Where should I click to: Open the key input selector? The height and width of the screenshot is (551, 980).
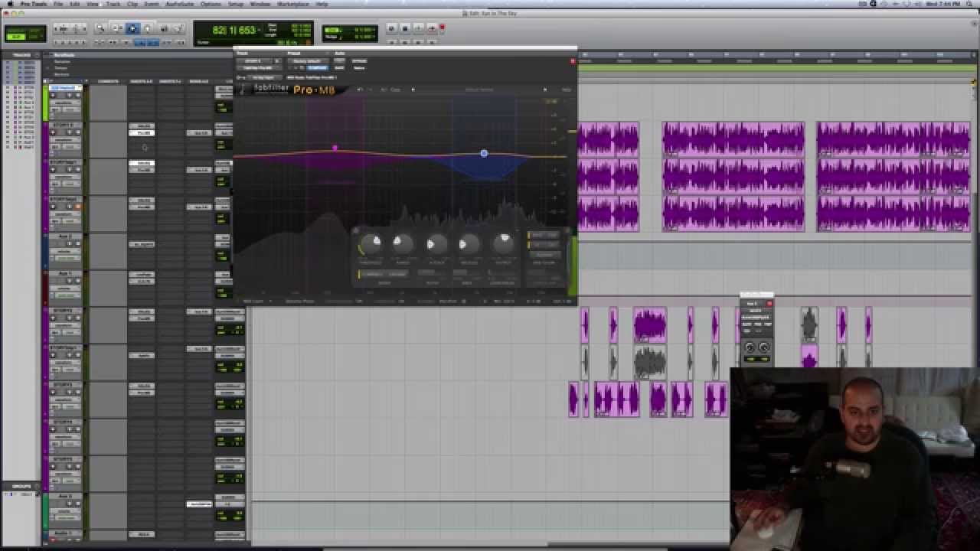point(264,77)
